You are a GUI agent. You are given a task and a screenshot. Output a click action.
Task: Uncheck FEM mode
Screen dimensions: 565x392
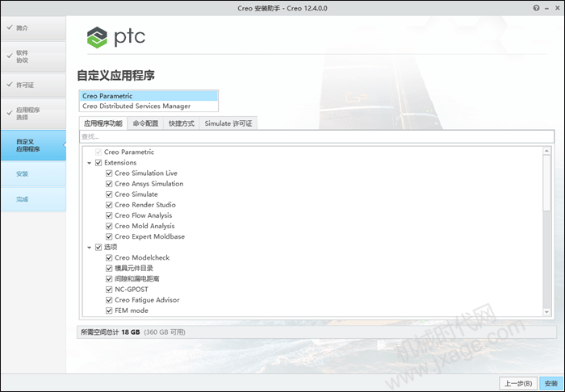click(x=109, y=311)
